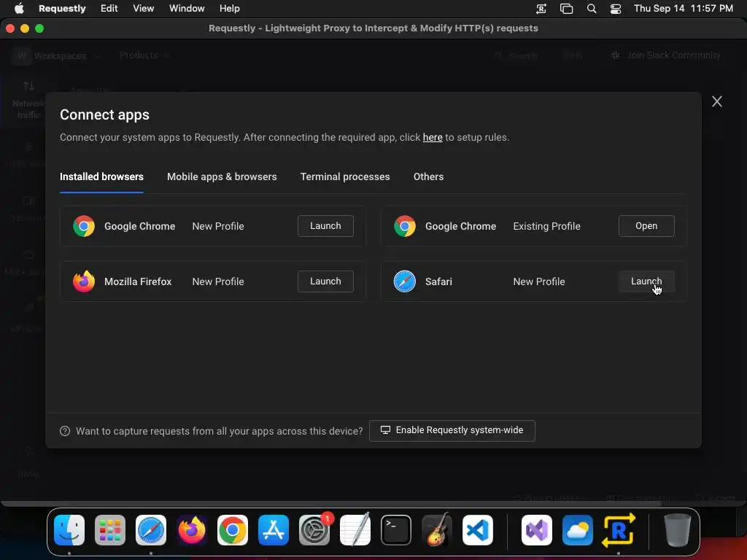
Task: Close the Connect apps dialog
Action: [x=716, y=101]
